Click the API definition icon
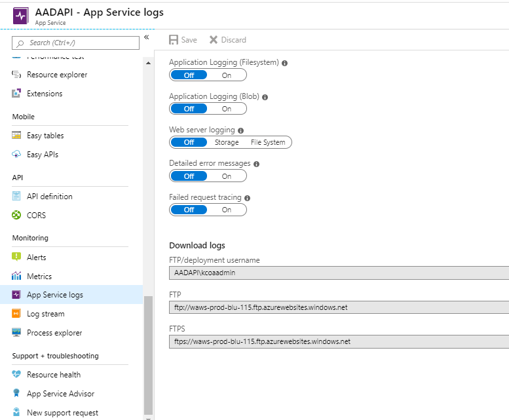The height and width of the screenshot is (420, 509). (x=16, y=196)
